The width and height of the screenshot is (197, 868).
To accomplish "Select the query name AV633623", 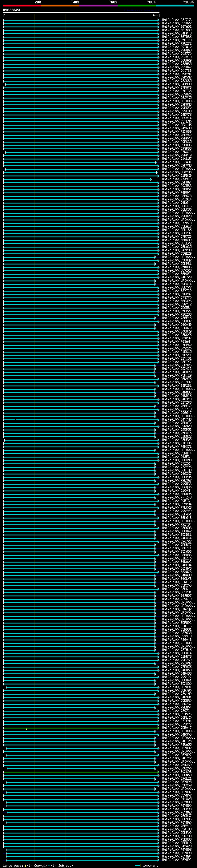I will tap(11, 10).
